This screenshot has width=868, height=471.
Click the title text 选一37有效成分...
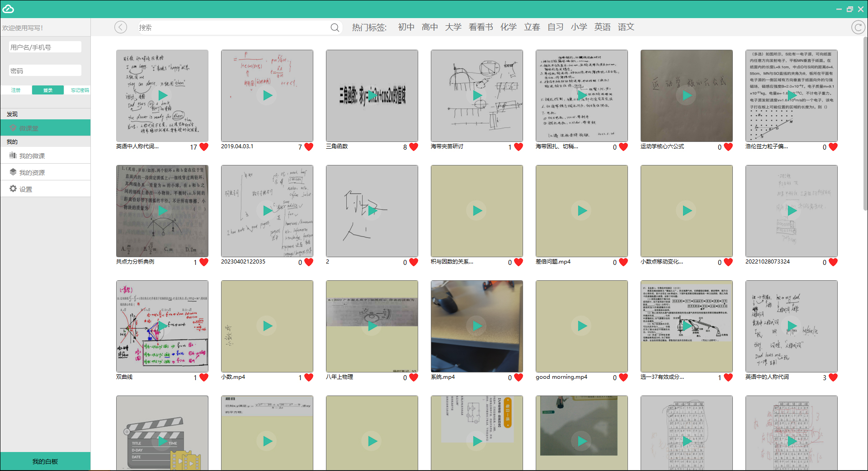(x=662, y=377)
